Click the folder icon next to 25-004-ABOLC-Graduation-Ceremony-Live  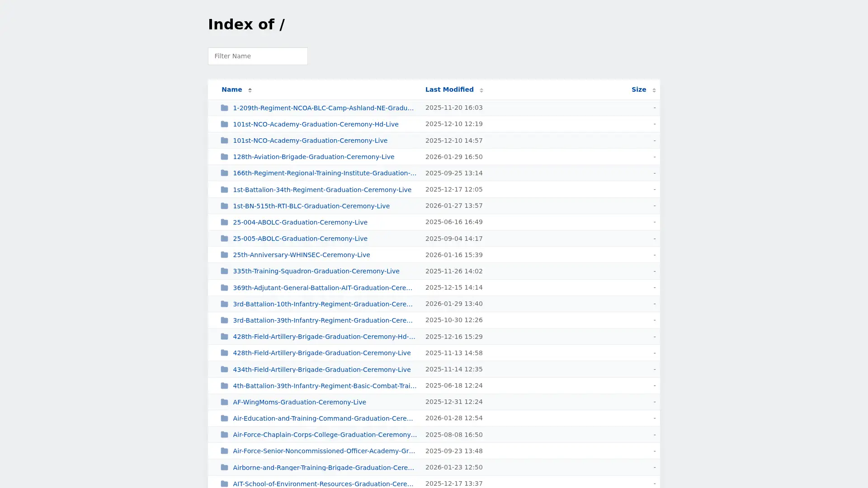coord(224,222)
